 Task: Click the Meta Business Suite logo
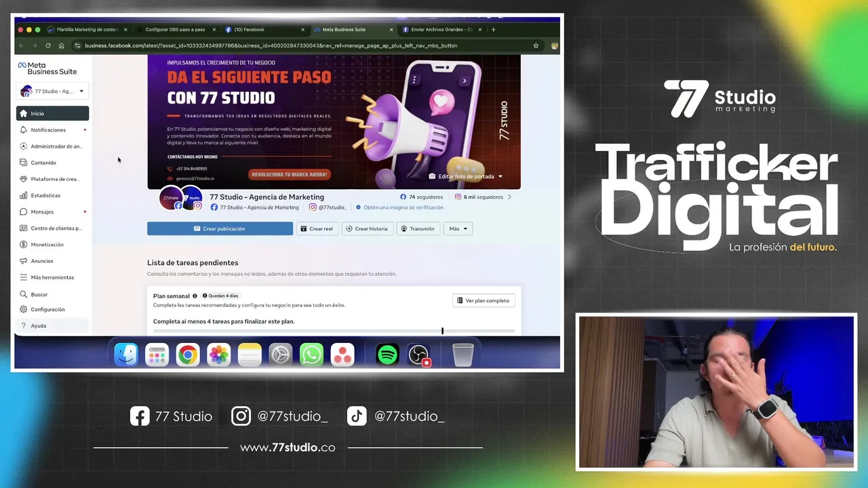[x=47, y=68]
